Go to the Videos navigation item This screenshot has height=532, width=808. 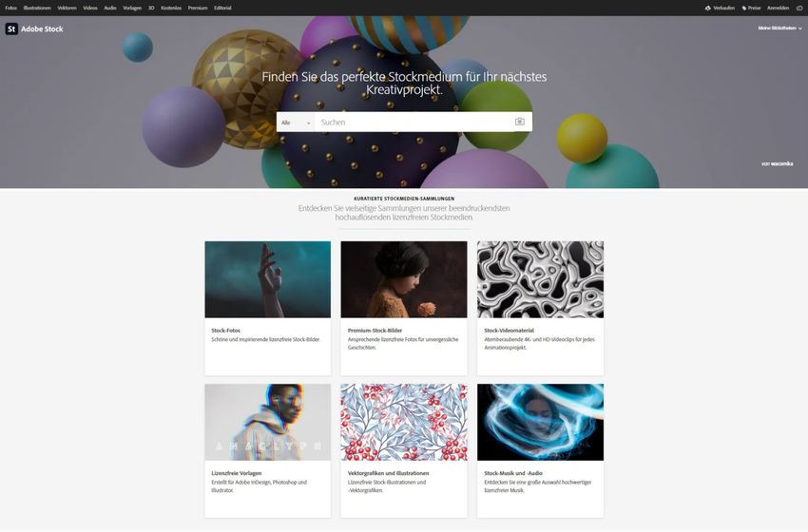point(90,8)
